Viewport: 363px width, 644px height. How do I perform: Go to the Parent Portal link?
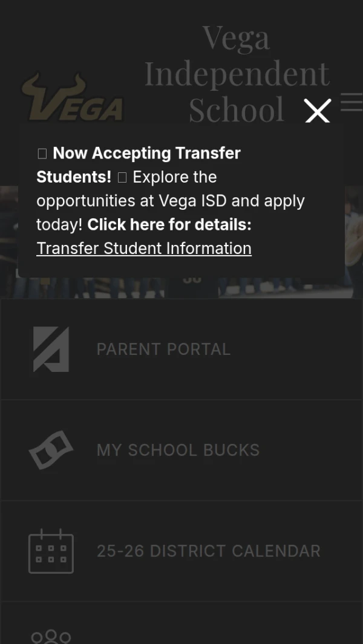tap(163, 349)
